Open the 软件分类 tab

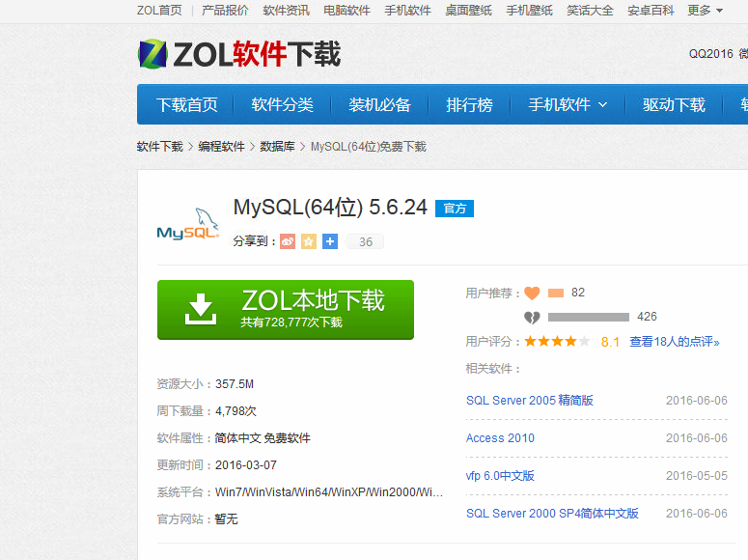click(283, 104)
